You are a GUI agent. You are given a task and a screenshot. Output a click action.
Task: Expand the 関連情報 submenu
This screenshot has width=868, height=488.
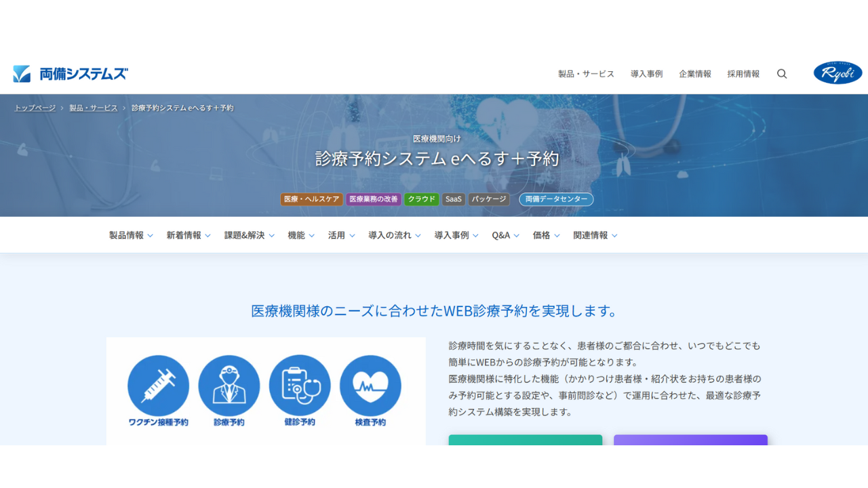pos(595,235)
